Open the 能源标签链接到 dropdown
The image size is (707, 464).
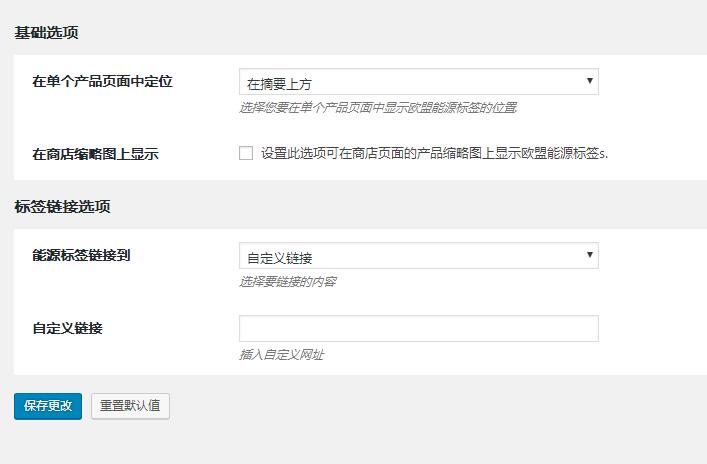pos(418,256)
